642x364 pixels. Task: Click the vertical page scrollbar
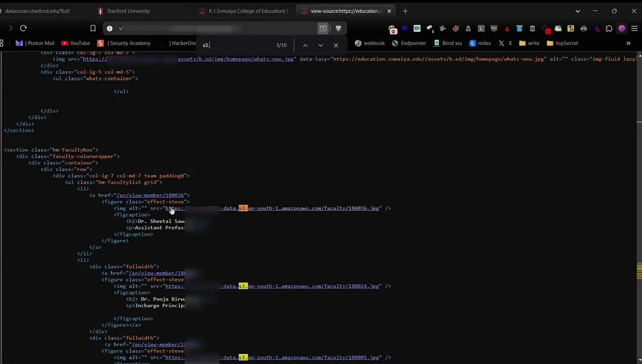coord(639,207)
